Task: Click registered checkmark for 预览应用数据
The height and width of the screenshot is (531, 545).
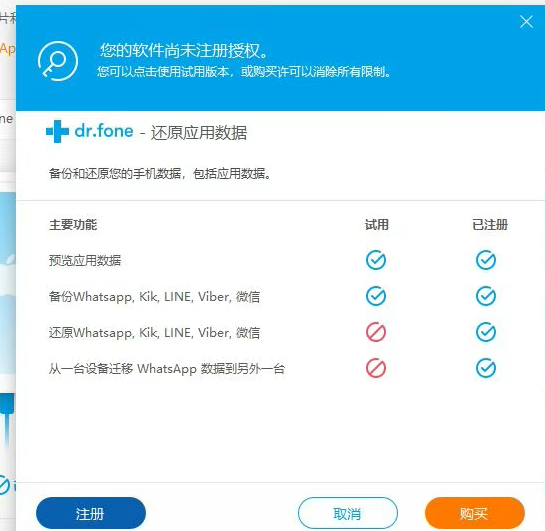Action: tap(486, 260)
